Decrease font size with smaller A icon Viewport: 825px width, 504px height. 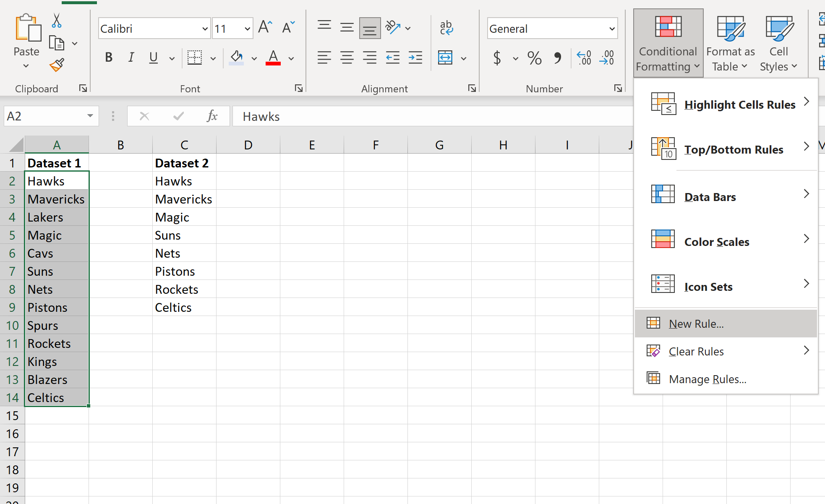point(288,28)
